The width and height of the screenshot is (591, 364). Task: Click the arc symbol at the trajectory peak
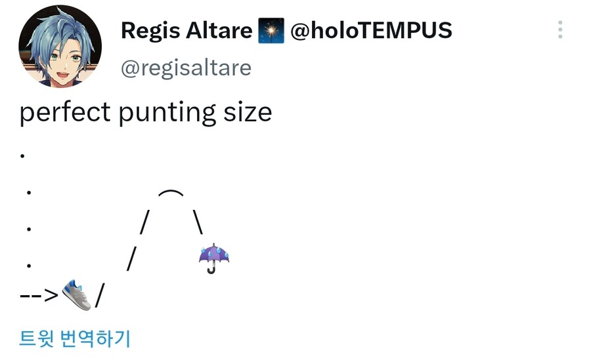(171, 193)
